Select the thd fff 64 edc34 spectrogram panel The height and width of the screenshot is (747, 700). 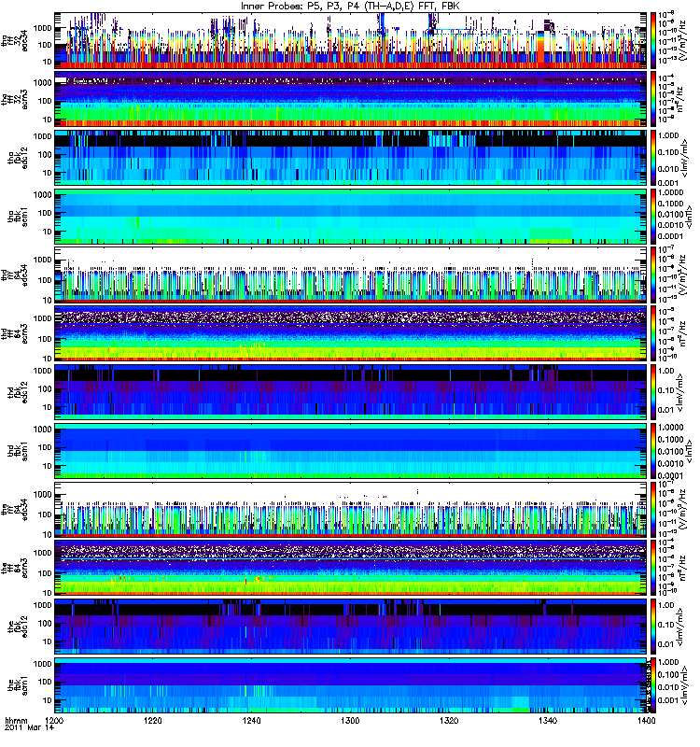(x=351, y=275)
